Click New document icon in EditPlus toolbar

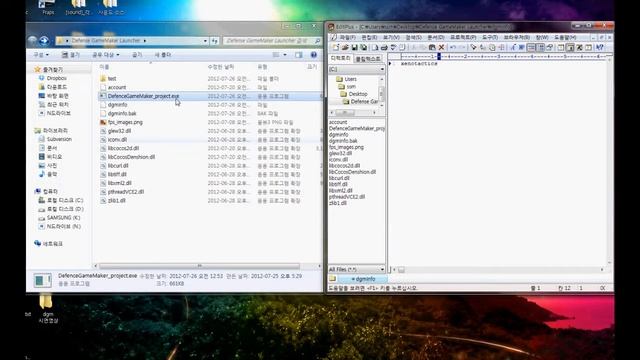(336, 48)
